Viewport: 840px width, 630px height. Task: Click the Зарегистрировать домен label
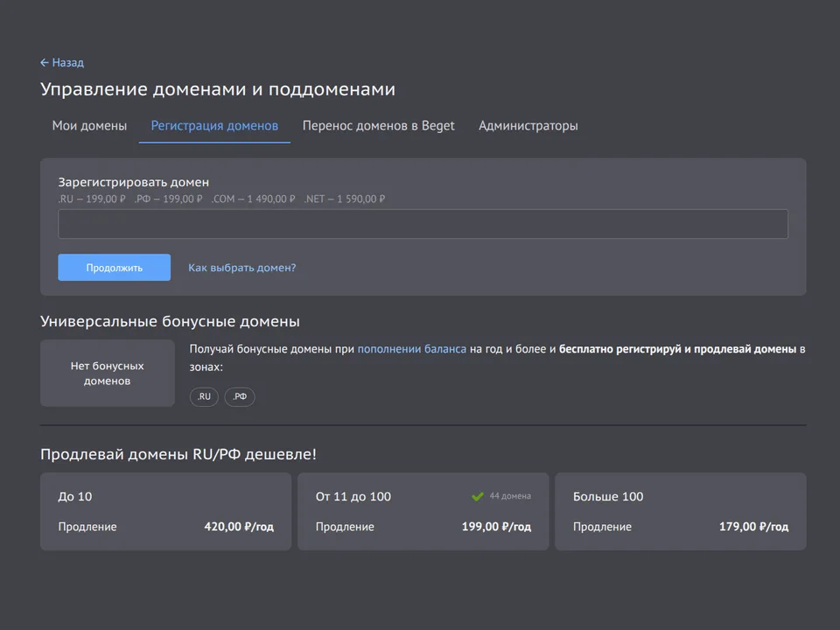[x=133, y=182]
